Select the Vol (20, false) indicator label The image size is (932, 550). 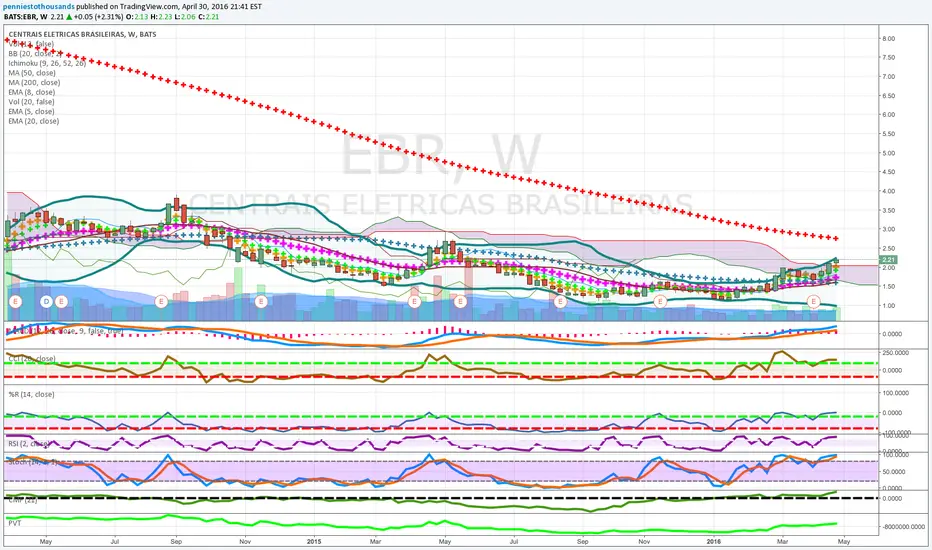click(x=31, y=102)
